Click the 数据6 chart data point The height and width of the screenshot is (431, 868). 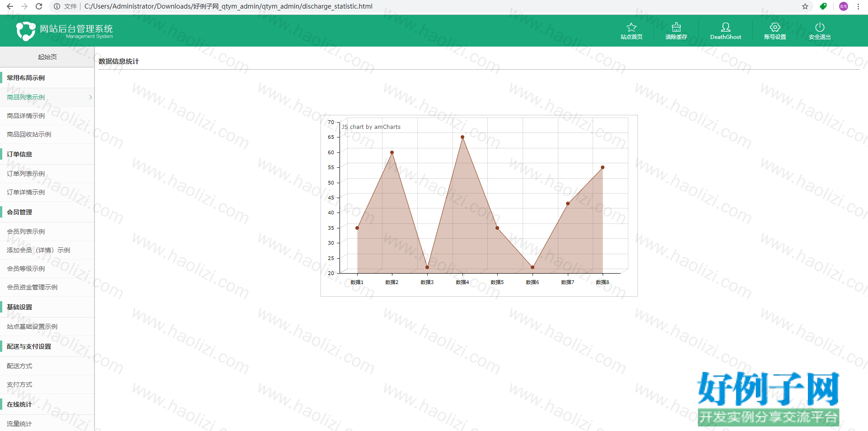[533, 267]
